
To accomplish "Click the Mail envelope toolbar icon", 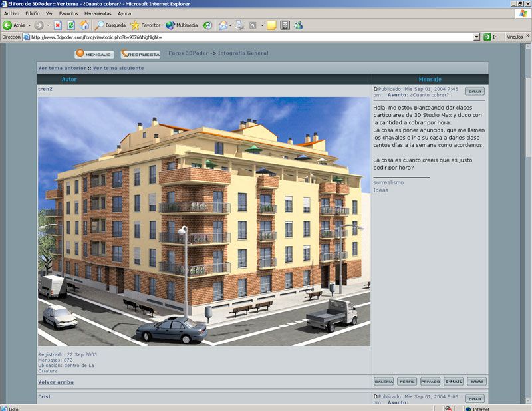I will [x=223, y=25].
